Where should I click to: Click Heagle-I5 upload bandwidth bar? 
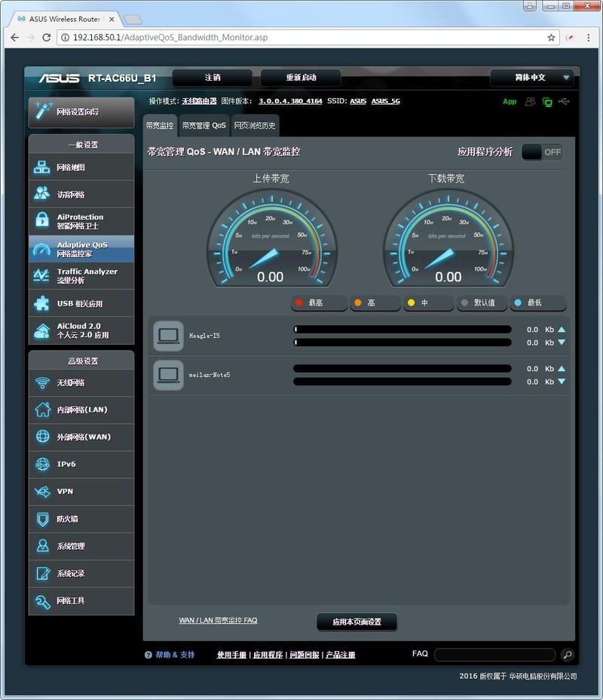pos(403,330)
